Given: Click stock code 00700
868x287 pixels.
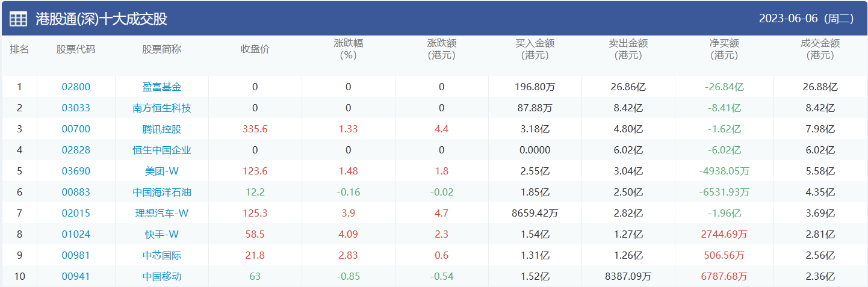Looking at the screenshot, I should 76,129.
